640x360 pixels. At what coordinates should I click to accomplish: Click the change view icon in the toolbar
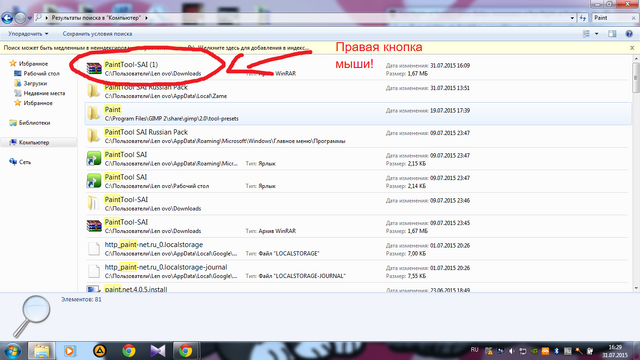pos(586,34)
